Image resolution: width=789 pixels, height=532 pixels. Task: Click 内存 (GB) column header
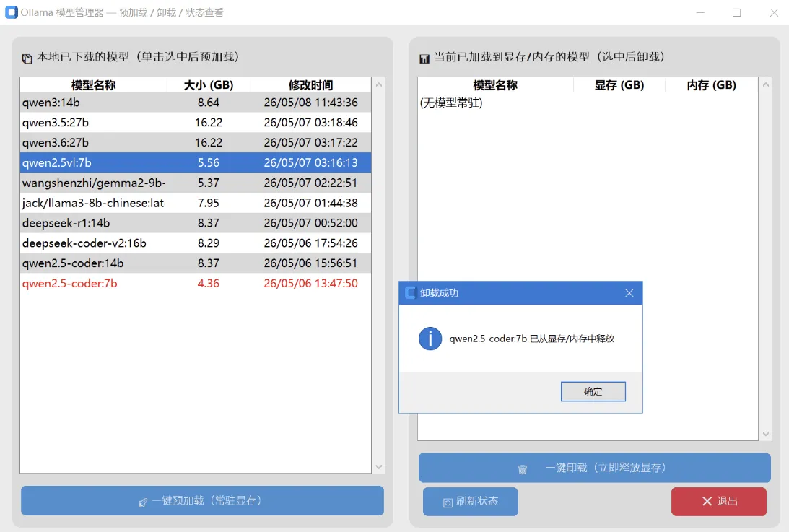tap(711, 85)
